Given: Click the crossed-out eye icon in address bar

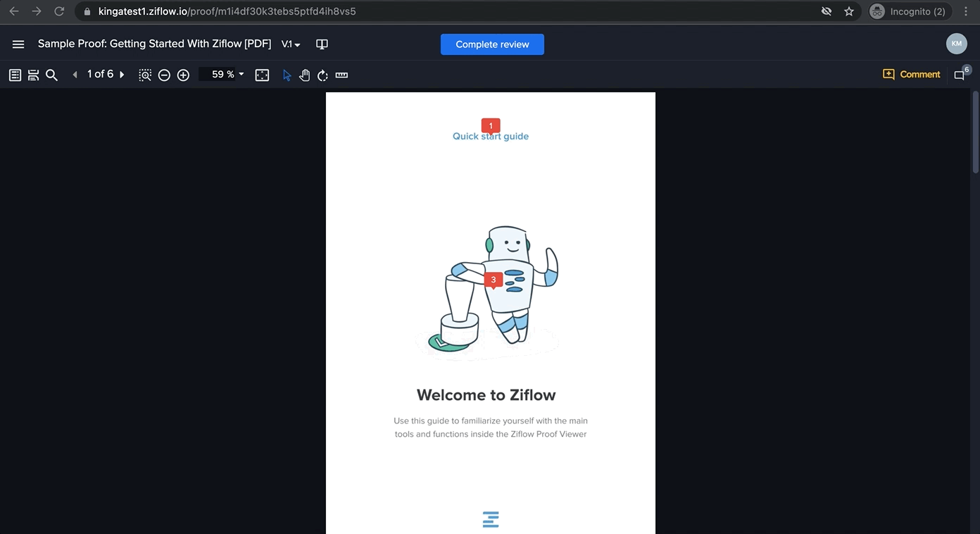Looking at the screenshot, I should pyautogui.click(x=827, y=11).
